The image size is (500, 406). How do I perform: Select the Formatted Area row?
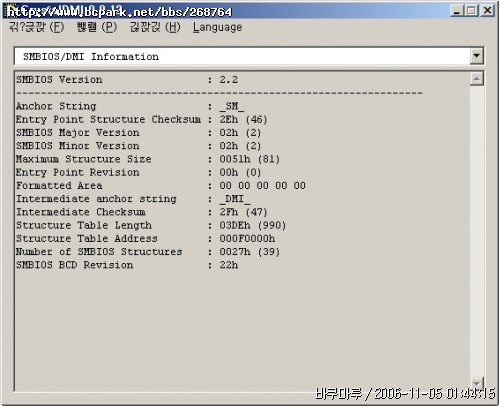(x=161, y=186)
